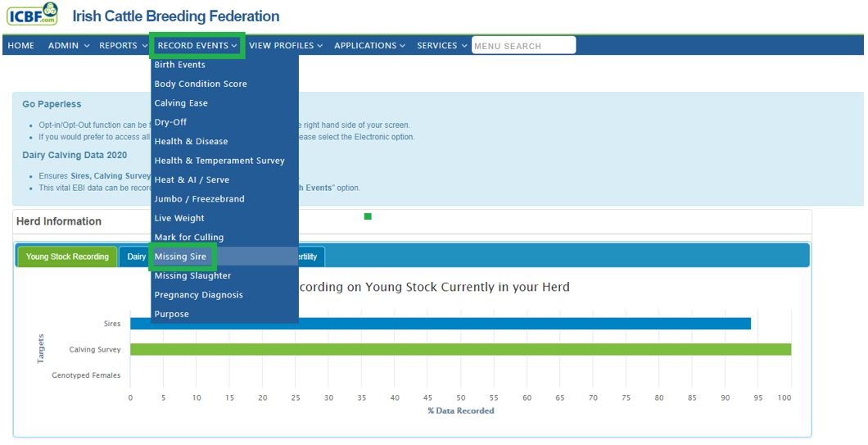Click Irish Cattle Breeding Federation title
The image size is (868, 445).
[x=176, y=16]
